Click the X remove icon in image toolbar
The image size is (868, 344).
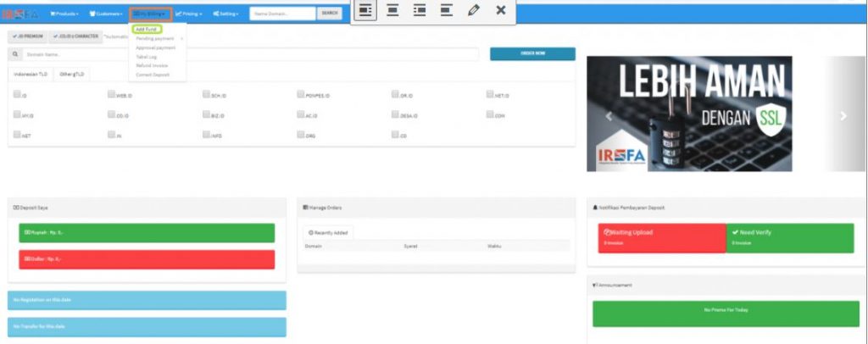[x=501, y=10]
